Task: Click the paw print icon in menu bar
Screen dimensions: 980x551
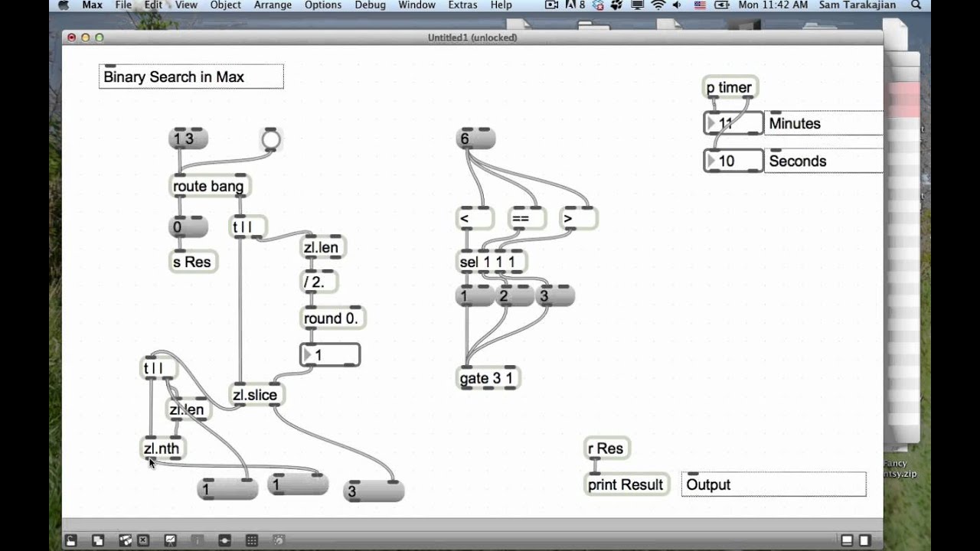Action: click(617, 5)
